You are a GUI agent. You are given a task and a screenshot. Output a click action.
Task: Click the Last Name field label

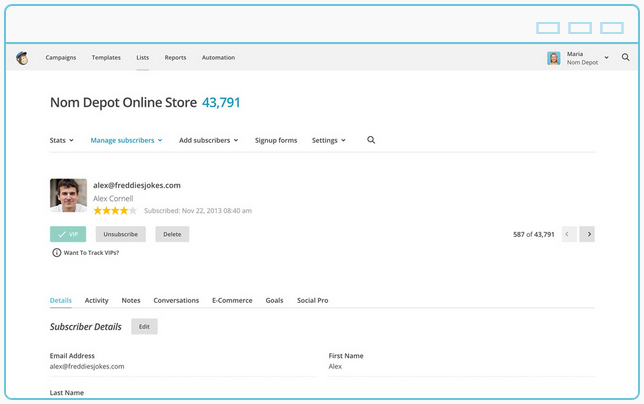67,393
